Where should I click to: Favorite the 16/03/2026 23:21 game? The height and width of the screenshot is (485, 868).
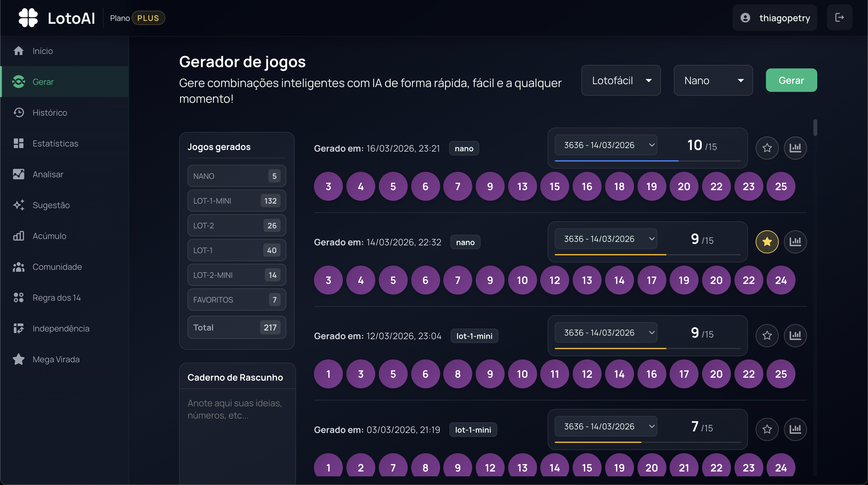click(767, 148)
